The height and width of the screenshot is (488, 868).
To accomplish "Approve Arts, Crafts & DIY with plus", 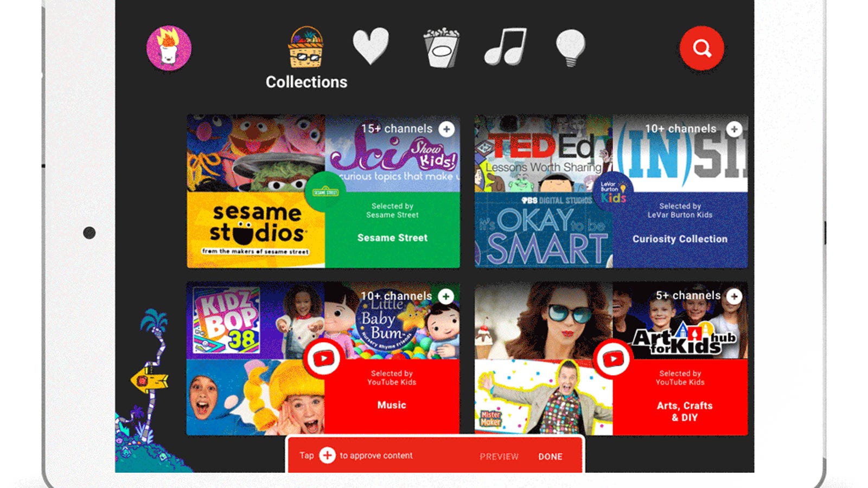I will click(x=735, y=296).
